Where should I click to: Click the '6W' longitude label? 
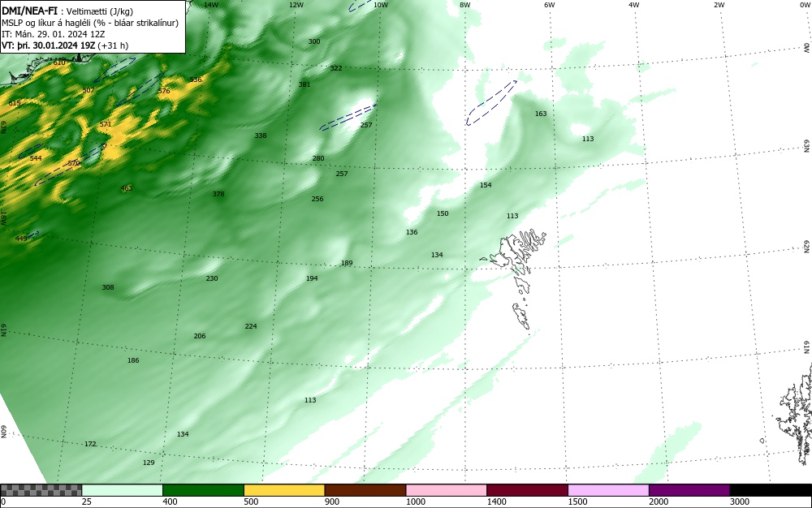(550, 5)
